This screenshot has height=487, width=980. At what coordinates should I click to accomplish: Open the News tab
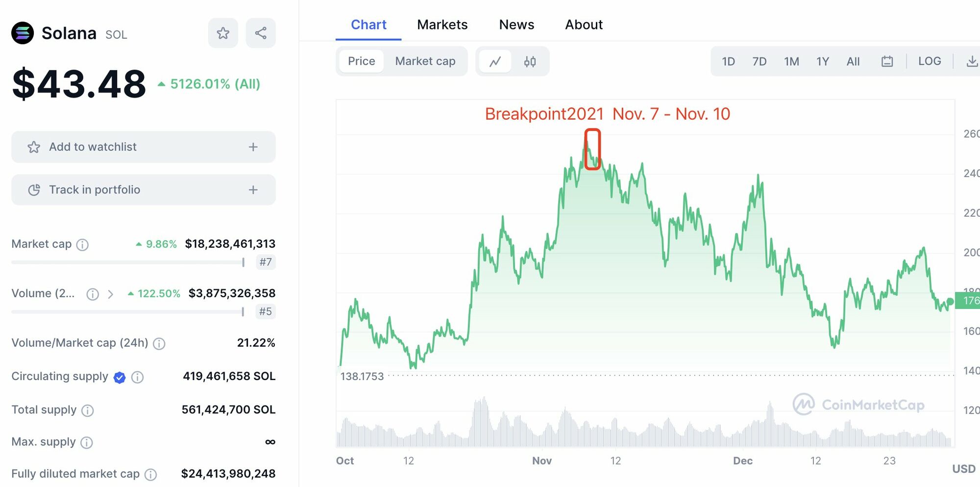point(516,25)
